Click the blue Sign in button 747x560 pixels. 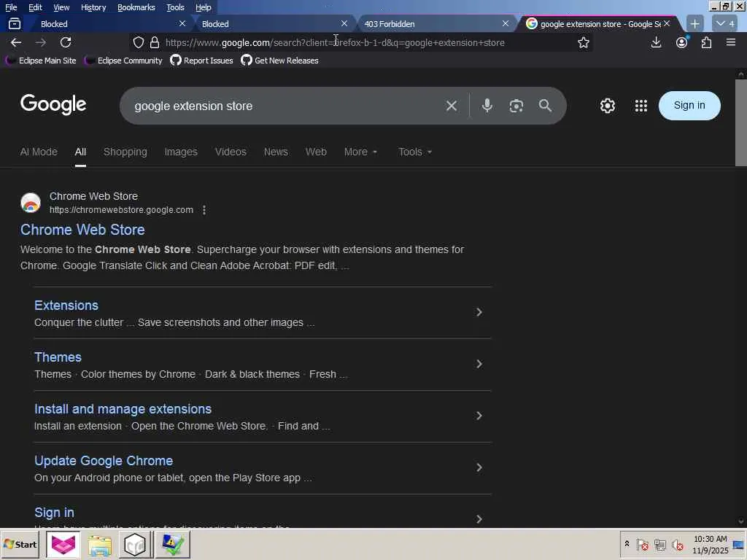pos(689,105)
